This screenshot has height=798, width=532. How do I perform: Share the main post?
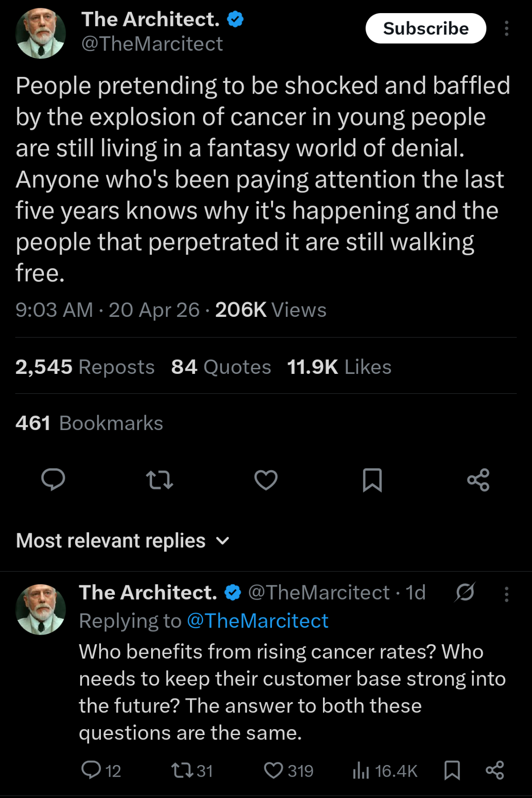click(478, 480)
